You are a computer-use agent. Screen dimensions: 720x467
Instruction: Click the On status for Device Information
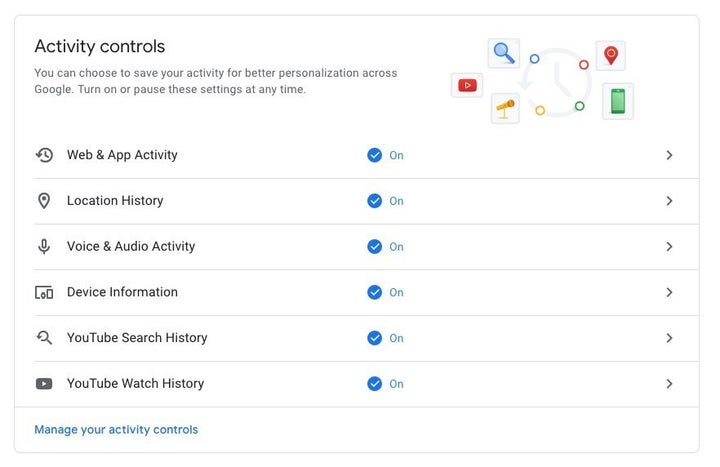click(x=396, y=293)
